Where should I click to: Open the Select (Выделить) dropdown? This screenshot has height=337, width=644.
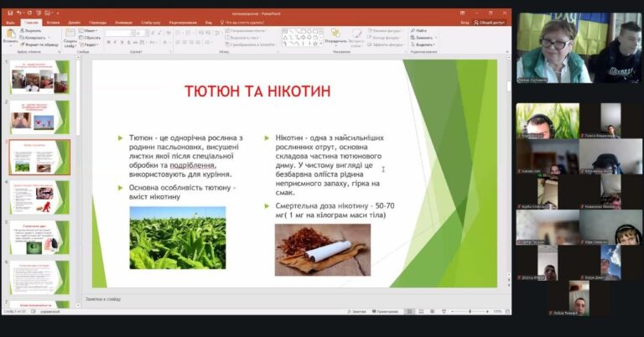point(423,44)
